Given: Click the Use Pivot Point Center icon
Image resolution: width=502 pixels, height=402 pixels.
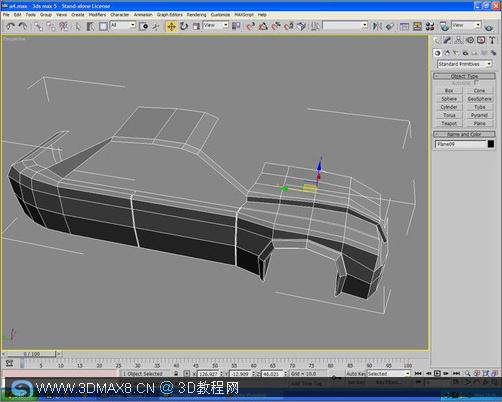Looking at the screenshot, I should pyautogui.click(x=236, y=26).
